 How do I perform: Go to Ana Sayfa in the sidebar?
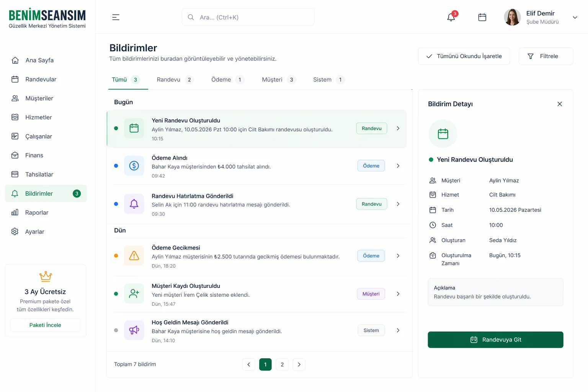[x=46, y=60]
